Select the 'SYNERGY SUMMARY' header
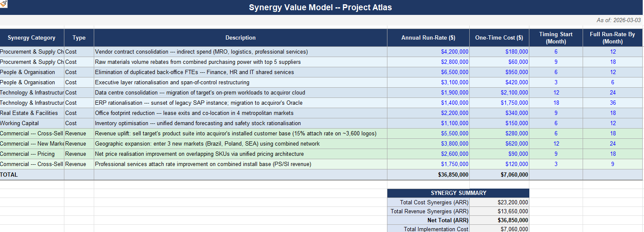 coord(458,193)
